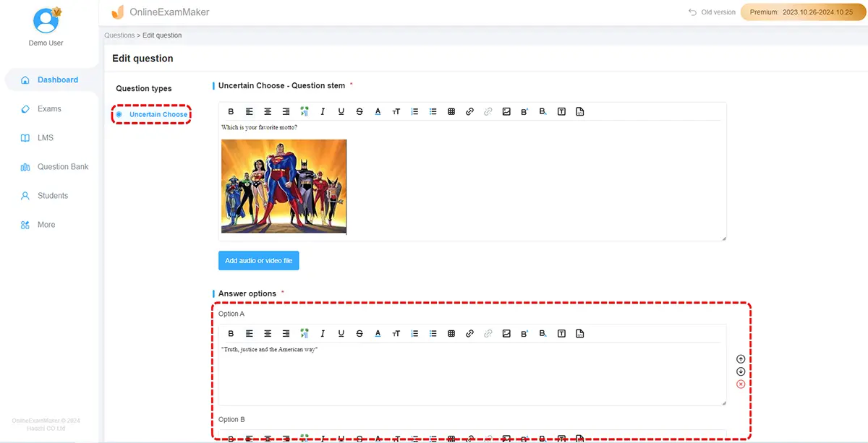
Task: Click the boxed T icon in stem toolbar
Action: (x=561, y=111)
